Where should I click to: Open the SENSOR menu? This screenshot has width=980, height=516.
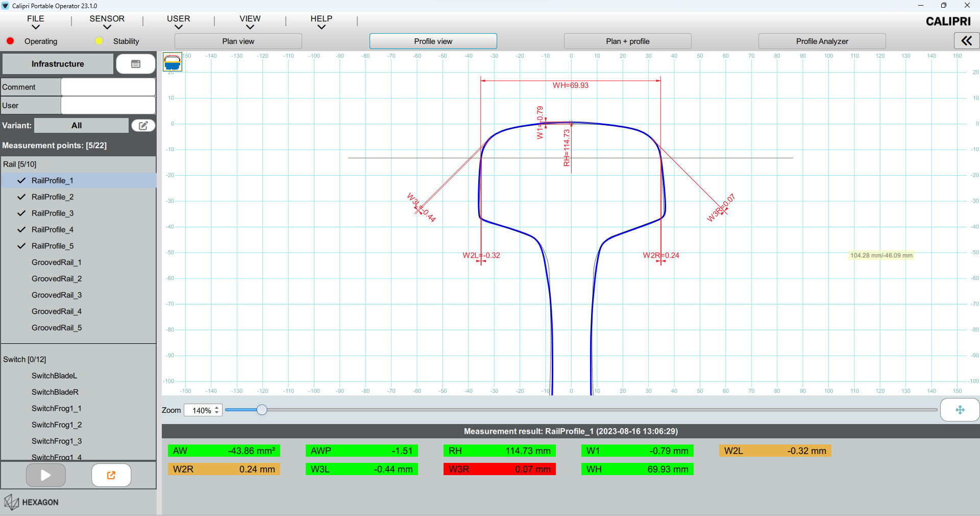pos(107,18)
